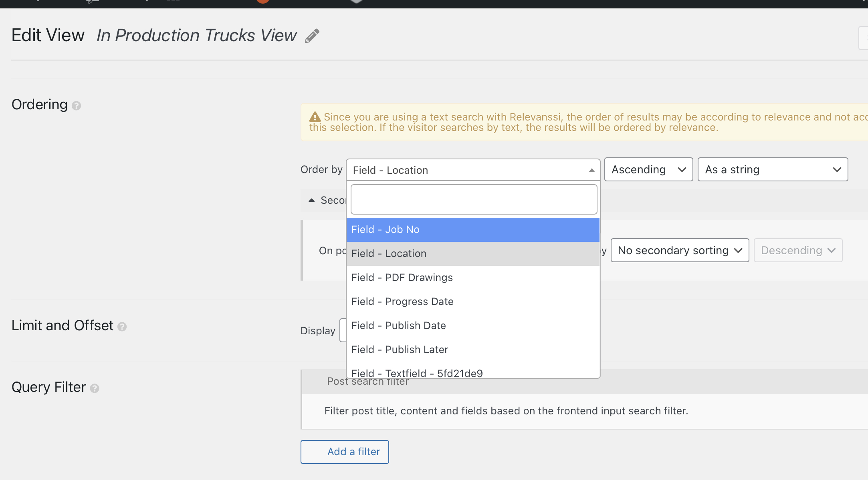Viewport: 868px width, 480px height.
Task: Open the Limit and Offset help icon
Action: (122, 327)
